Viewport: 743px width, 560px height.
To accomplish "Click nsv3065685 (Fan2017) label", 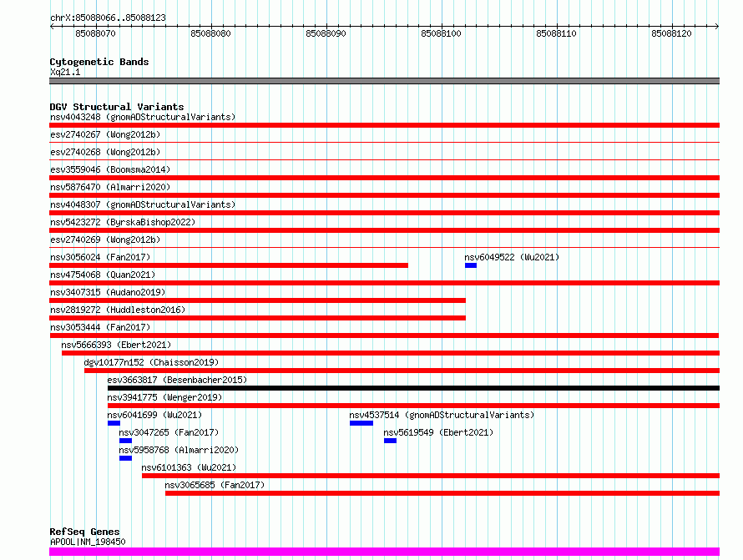I will [x=215, y=485].
